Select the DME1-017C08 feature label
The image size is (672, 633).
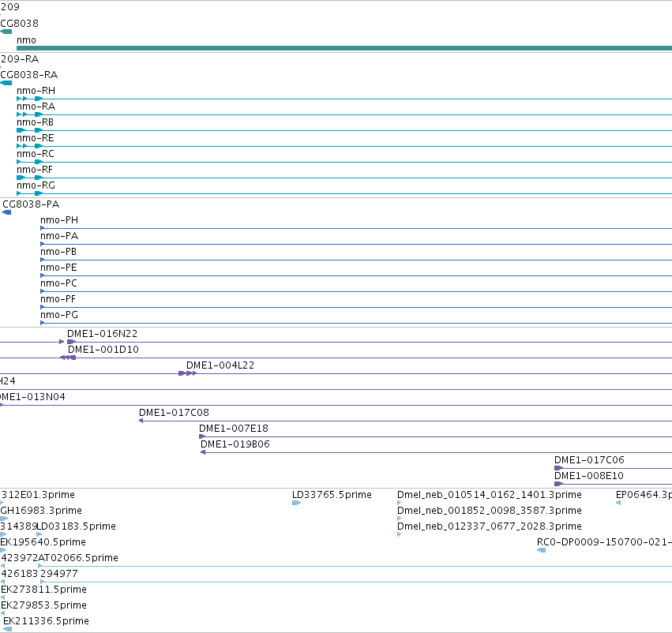click(x=174, y=413)
